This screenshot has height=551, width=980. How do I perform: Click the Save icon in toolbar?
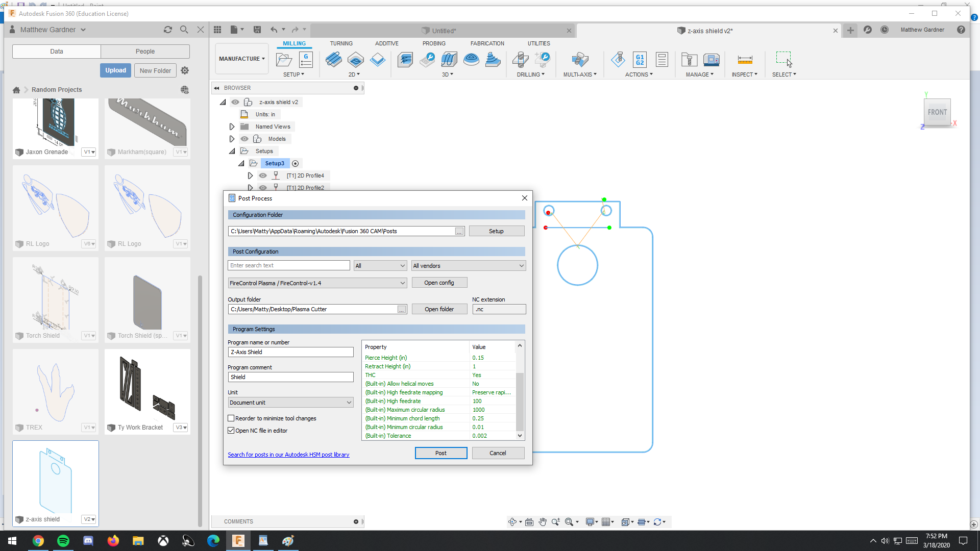tap(257, 30)
